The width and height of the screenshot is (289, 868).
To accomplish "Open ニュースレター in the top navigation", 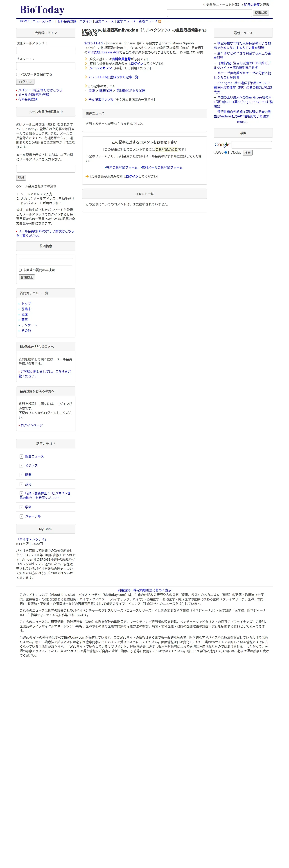I will click(43, 21).
